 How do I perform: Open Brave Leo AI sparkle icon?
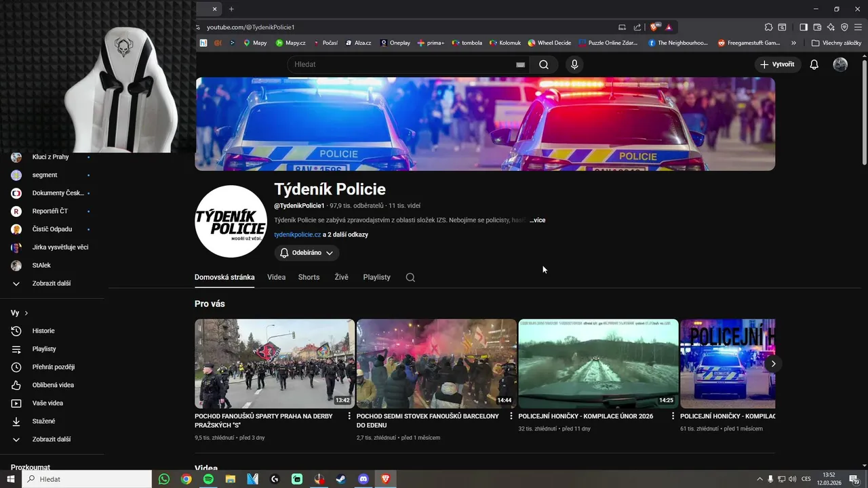(831, 27)
